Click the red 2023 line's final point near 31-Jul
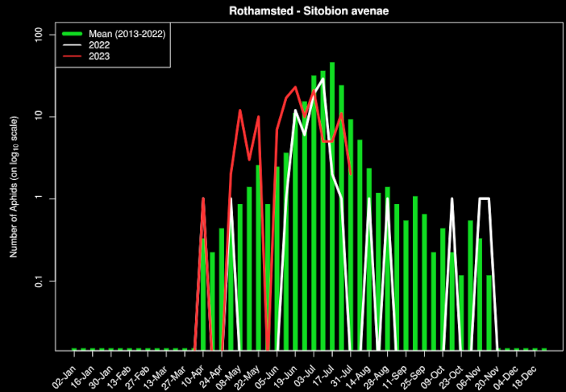This screenshot has width=566, height=392. pos(351,174)
